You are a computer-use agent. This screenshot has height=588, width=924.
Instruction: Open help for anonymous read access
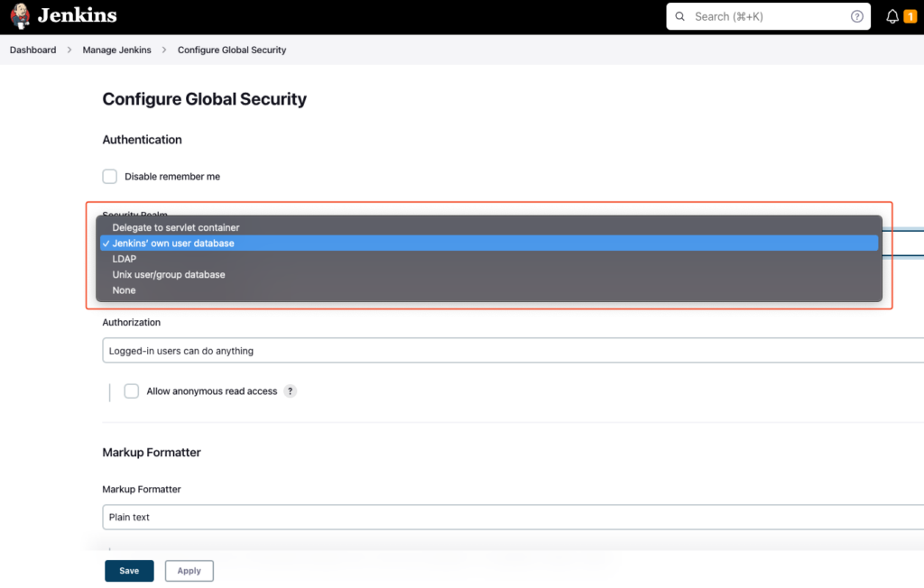pyautogui.click(x=290, y=391)
